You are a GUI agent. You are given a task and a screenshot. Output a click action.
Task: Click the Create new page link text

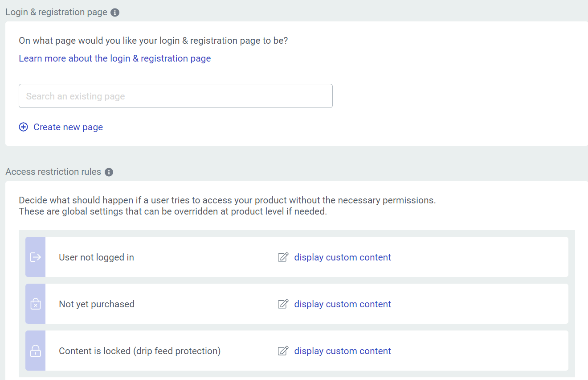68,127
